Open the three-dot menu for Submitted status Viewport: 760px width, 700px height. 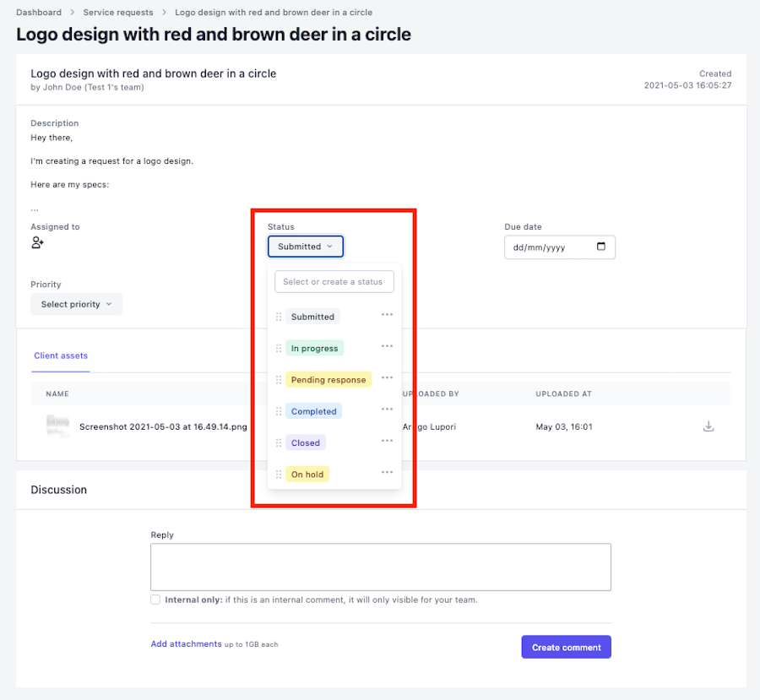click(x=387, y=315)
